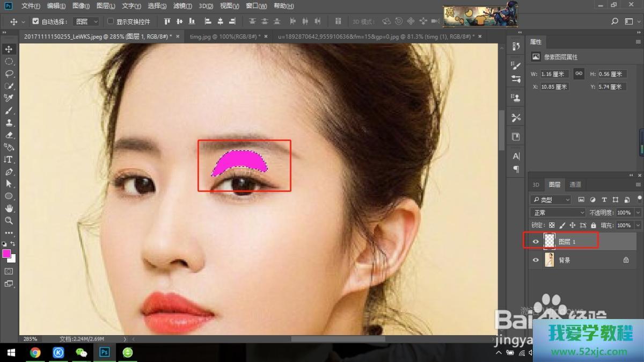Screen dimensions: 644x362
Task: Activate the Hand tool
Action: point(9,208)
